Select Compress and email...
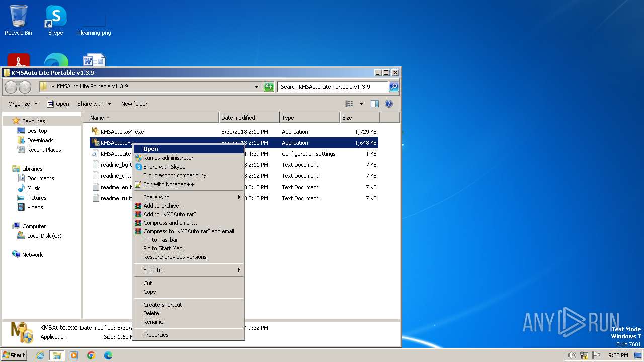 [188, 223]
